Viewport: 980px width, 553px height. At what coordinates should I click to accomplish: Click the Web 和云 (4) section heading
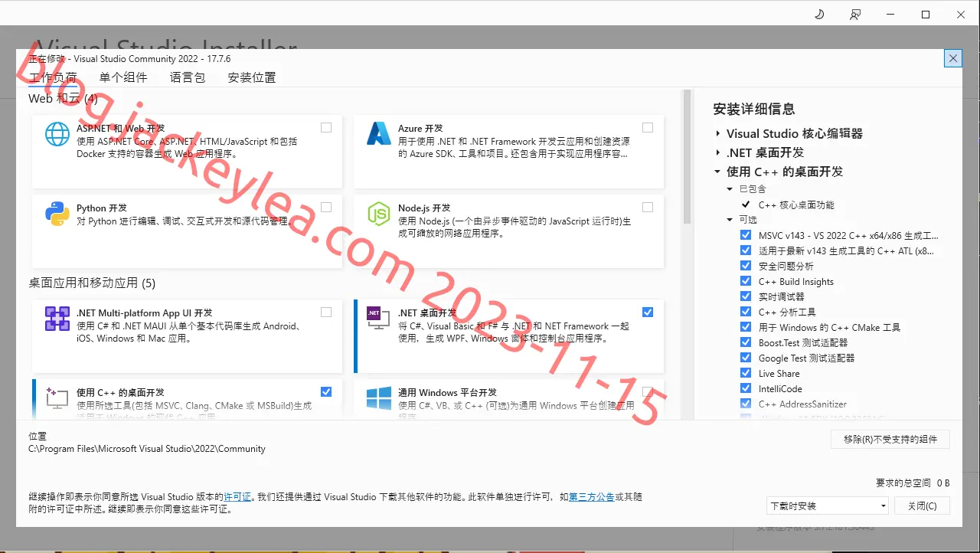click(63, 98)
